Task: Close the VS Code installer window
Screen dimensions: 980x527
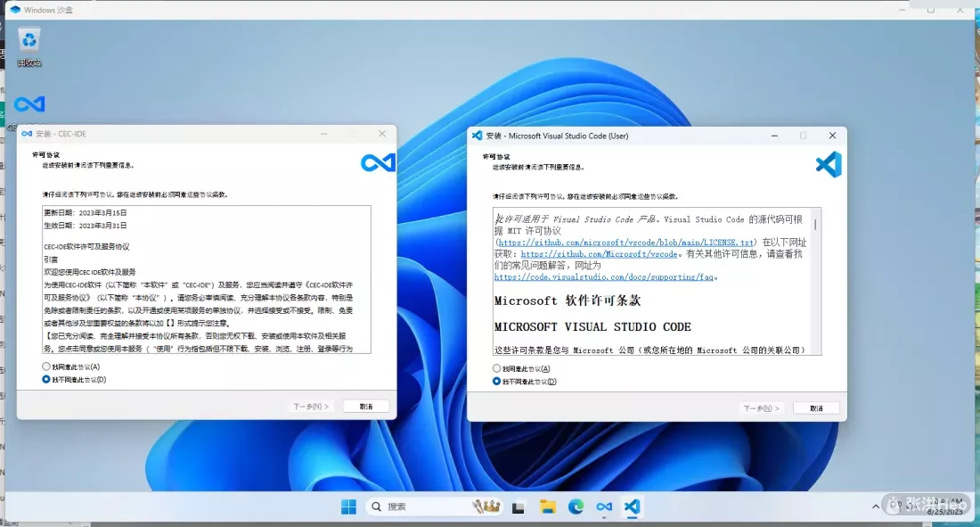Action: (832, 136)
